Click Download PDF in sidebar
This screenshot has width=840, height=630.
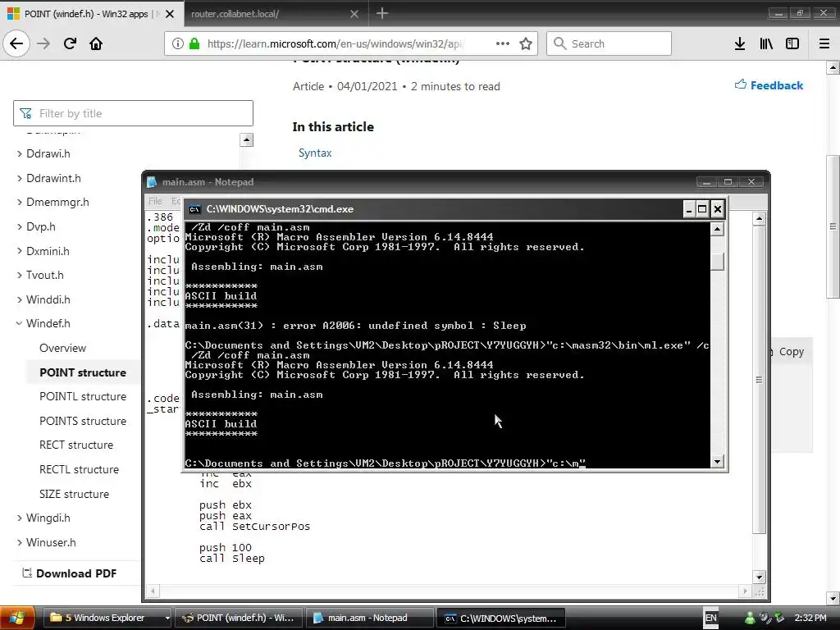(70, 573)
